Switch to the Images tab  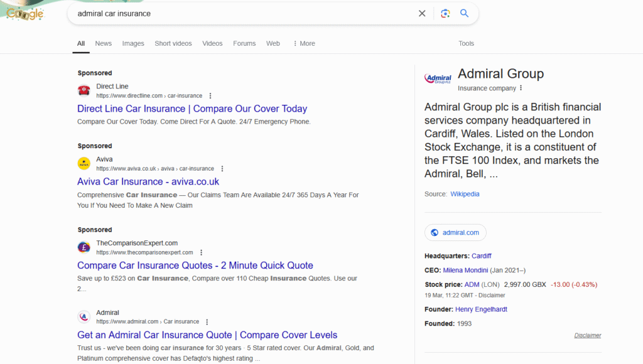click(x=133, y=43)
